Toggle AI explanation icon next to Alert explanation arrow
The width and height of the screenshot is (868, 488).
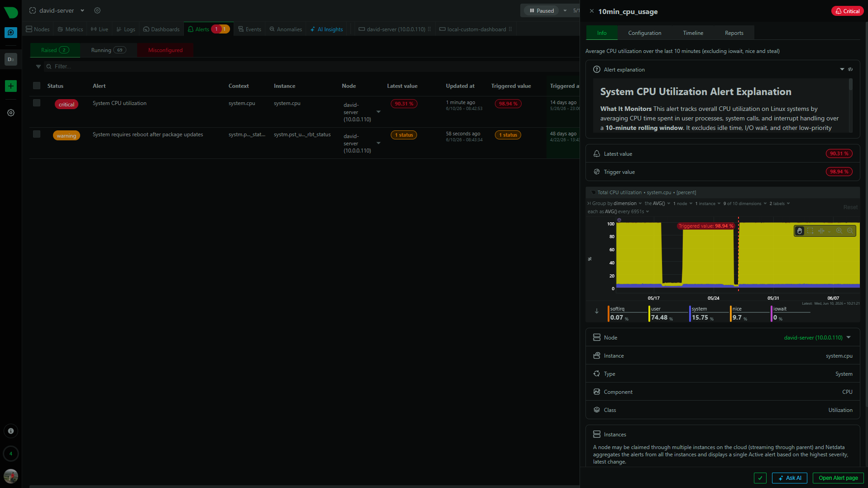pos(850,69)
